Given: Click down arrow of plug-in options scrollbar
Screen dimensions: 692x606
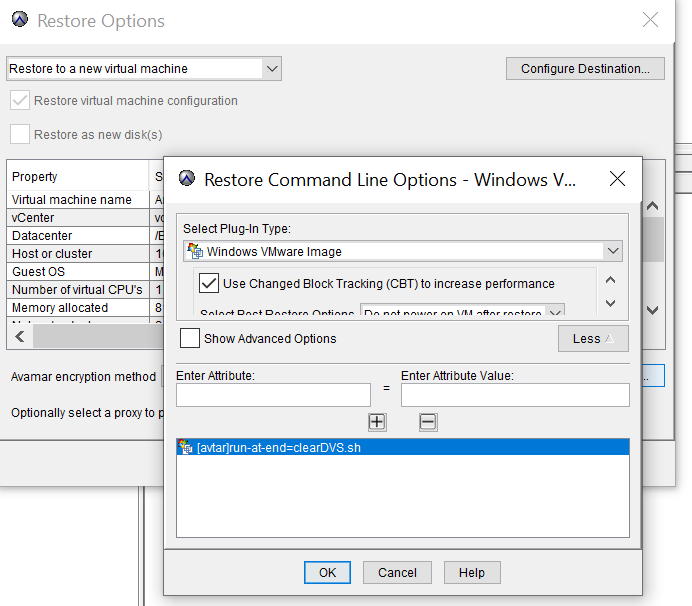Looking at the screenshot, I should [x=610, y=303].
